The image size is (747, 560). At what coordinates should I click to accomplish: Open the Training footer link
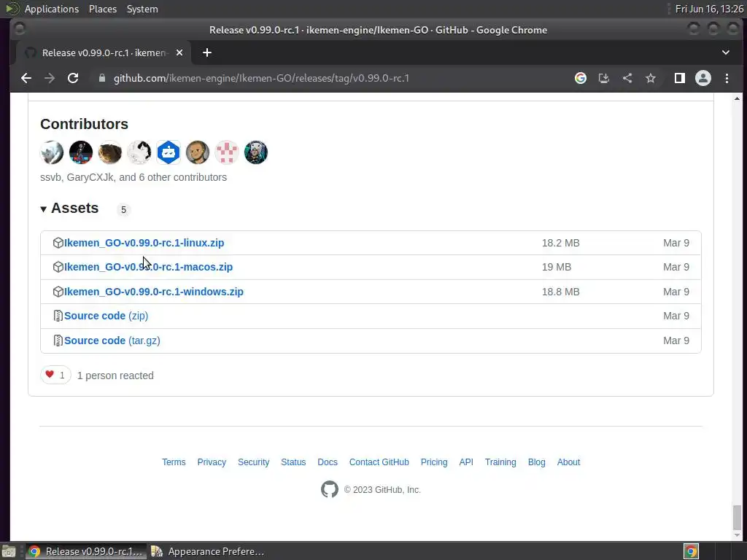(500, 462)
